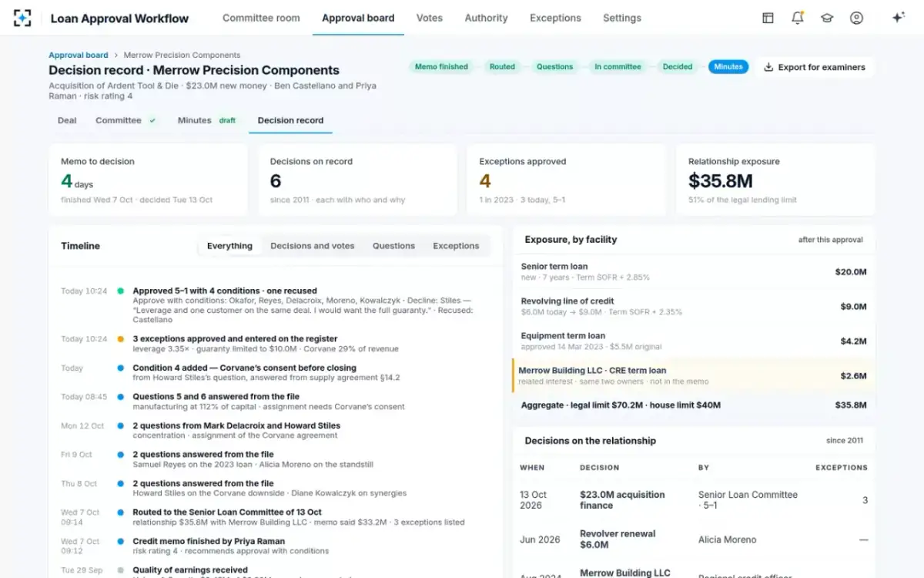This screenshot has width=924, height=578.
Task: Open the Condition 4 added timeline entry
Action: pos(277,373)
